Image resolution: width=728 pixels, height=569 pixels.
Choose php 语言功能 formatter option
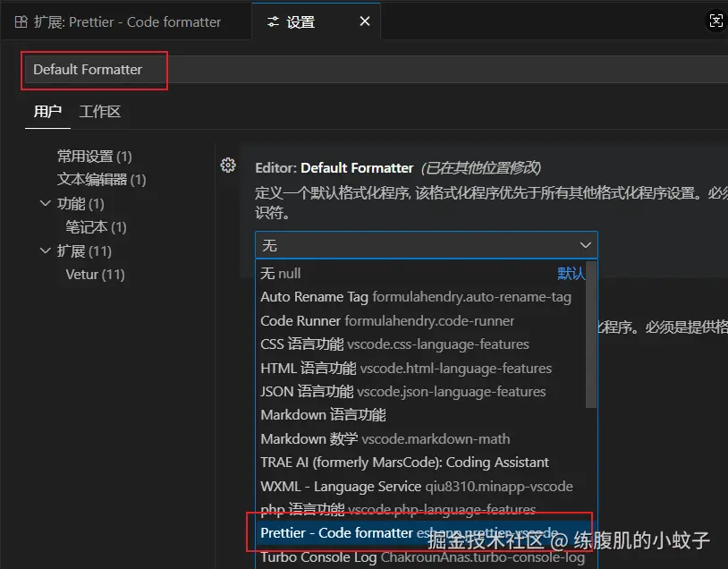coord(421,510)
